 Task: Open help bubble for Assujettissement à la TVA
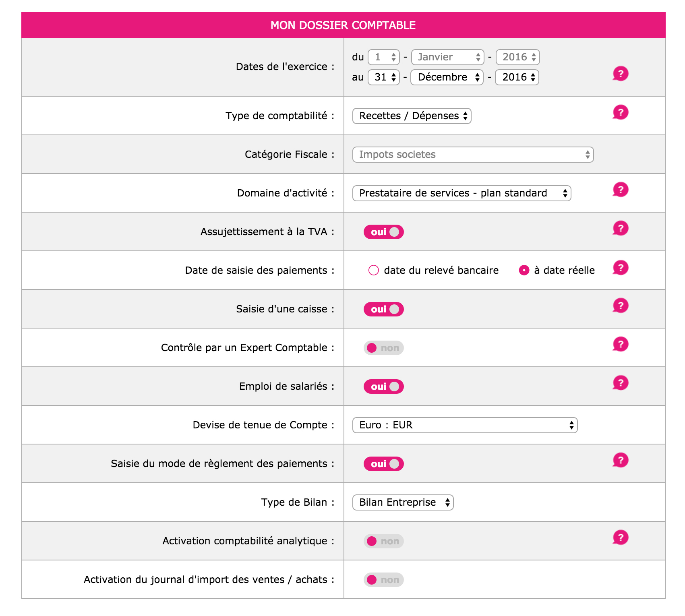620,228
